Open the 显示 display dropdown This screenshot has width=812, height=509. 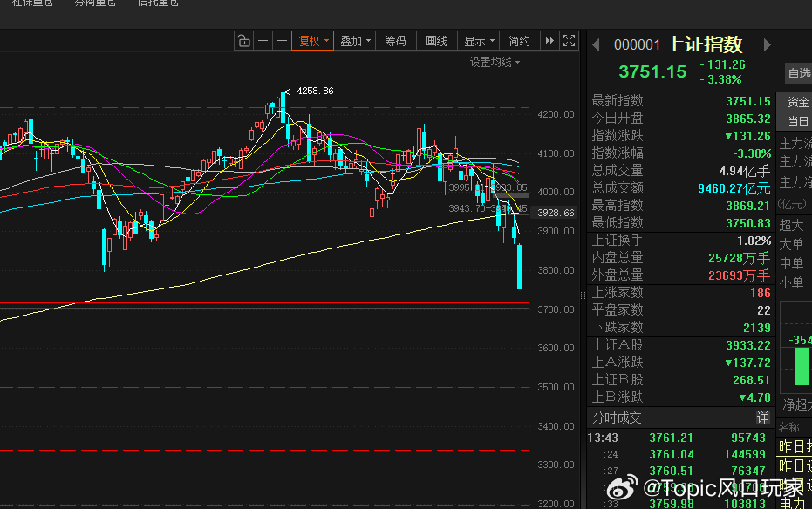479,41
